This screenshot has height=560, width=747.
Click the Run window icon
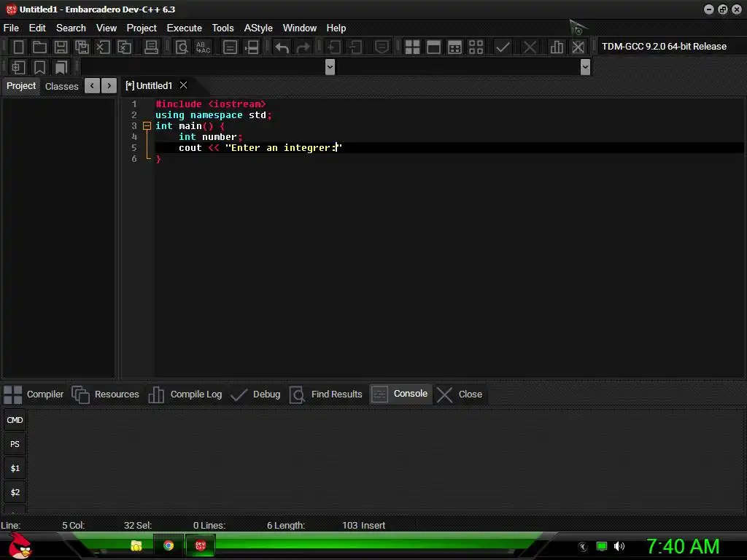pyautogui.click(x=433, y=47)
